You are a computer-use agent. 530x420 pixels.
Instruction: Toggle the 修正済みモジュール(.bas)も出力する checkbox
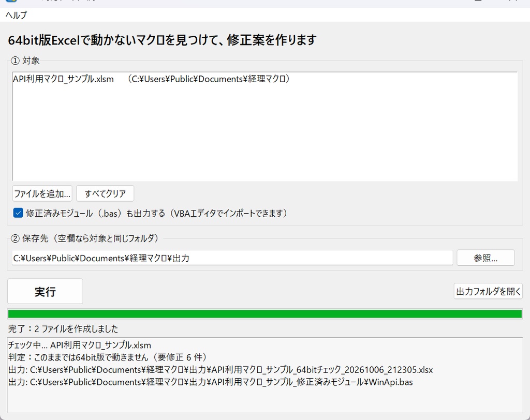pos(18,213)
